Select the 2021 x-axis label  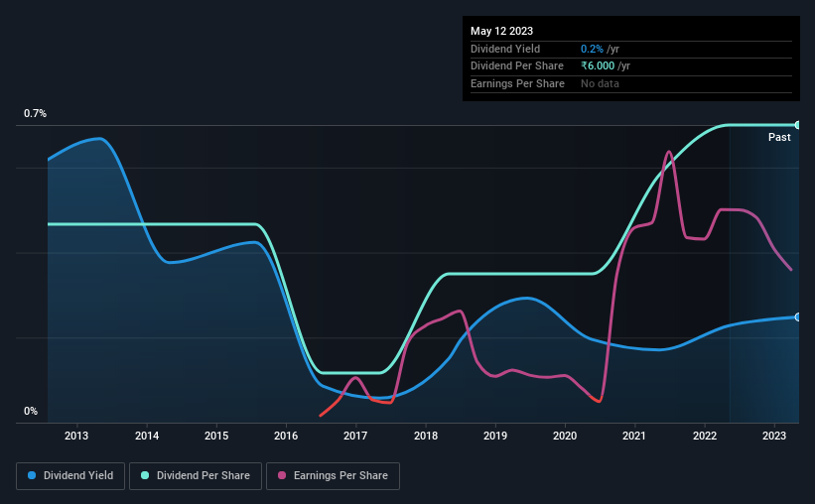634,436
